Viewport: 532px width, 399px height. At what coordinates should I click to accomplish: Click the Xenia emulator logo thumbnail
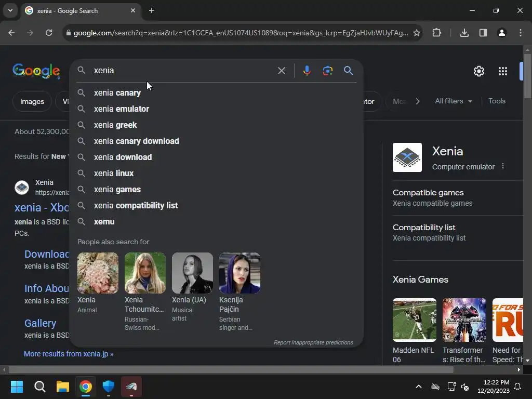(x=407, y=157)
